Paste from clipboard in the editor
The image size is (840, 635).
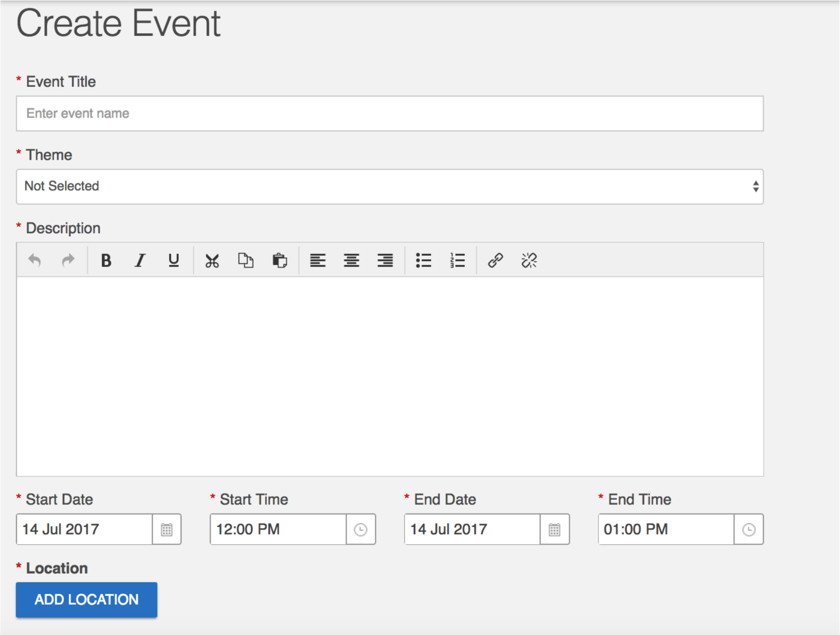279,260
